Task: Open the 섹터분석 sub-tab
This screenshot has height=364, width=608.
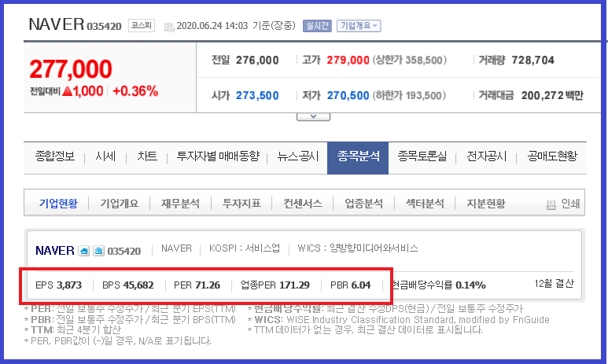Action: click(x=425, y=204)
